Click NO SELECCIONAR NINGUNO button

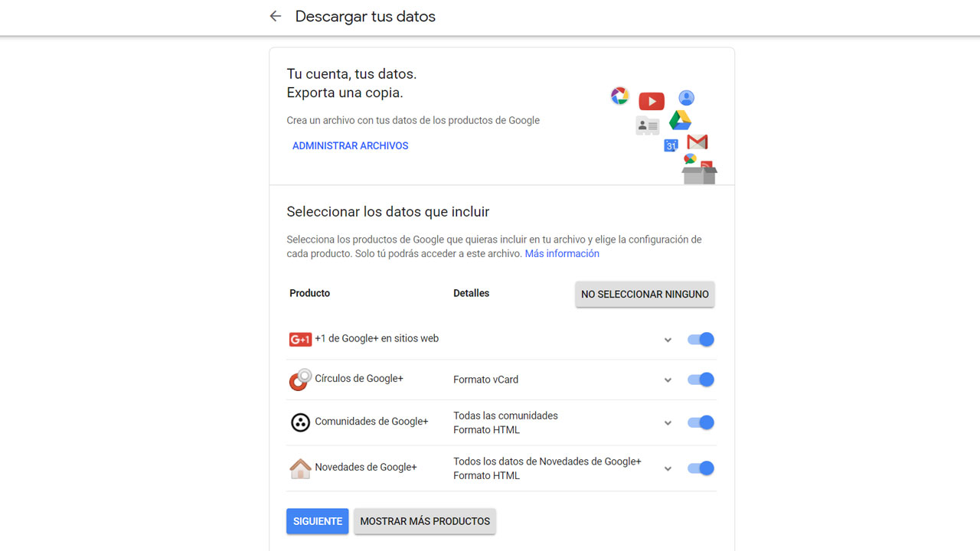click(x=645, y=294)
